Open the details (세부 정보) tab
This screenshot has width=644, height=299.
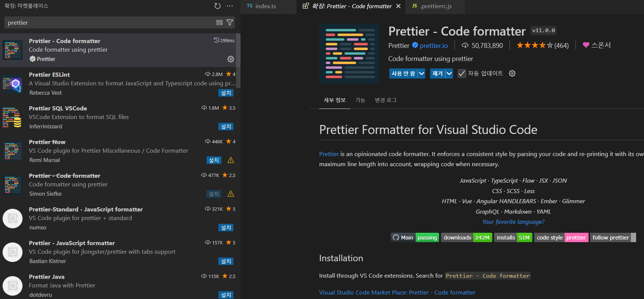point(335,100)
